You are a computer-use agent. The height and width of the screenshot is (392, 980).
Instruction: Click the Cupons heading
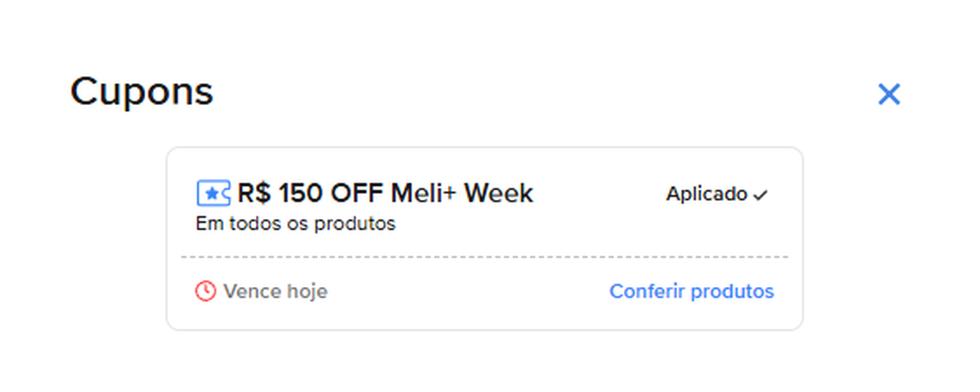click(x=141, y=92)
